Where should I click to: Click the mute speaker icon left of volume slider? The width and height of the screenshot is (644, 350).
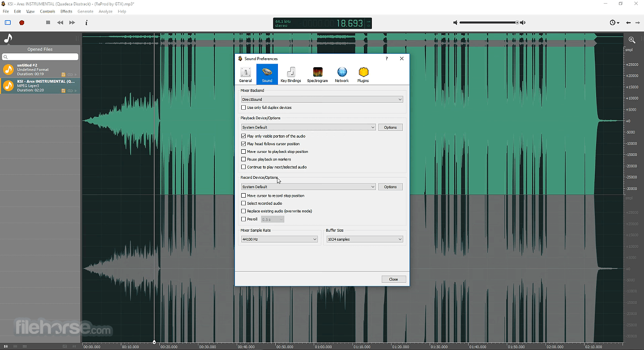(x=455, y=22)
